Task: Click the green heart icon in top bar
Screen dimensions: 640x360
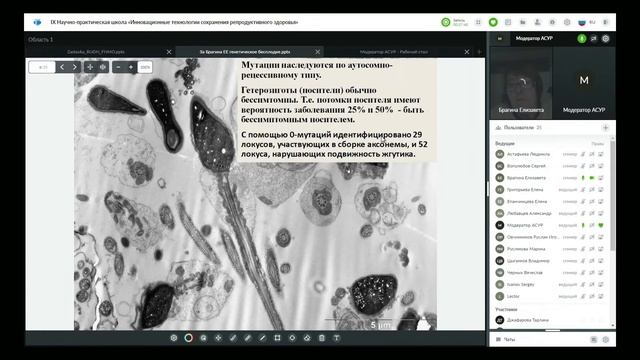Action: (493, 22)
